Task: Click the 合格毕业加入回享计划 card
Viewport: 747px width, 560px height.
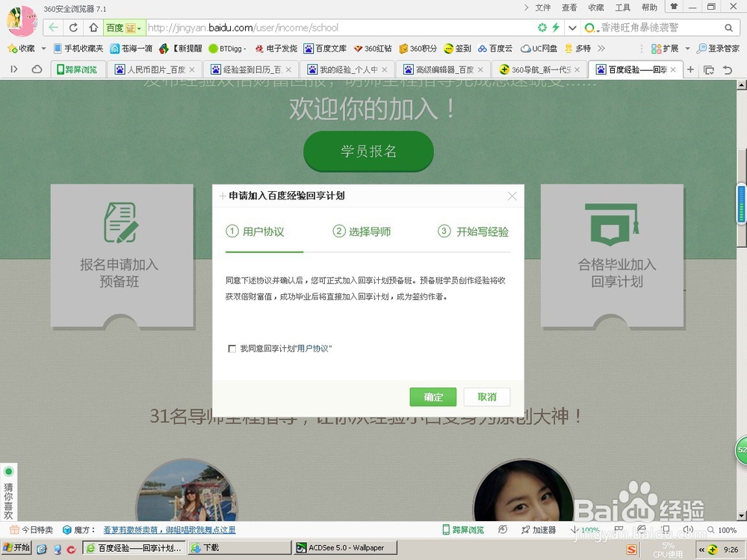Action: click(613, 256)
